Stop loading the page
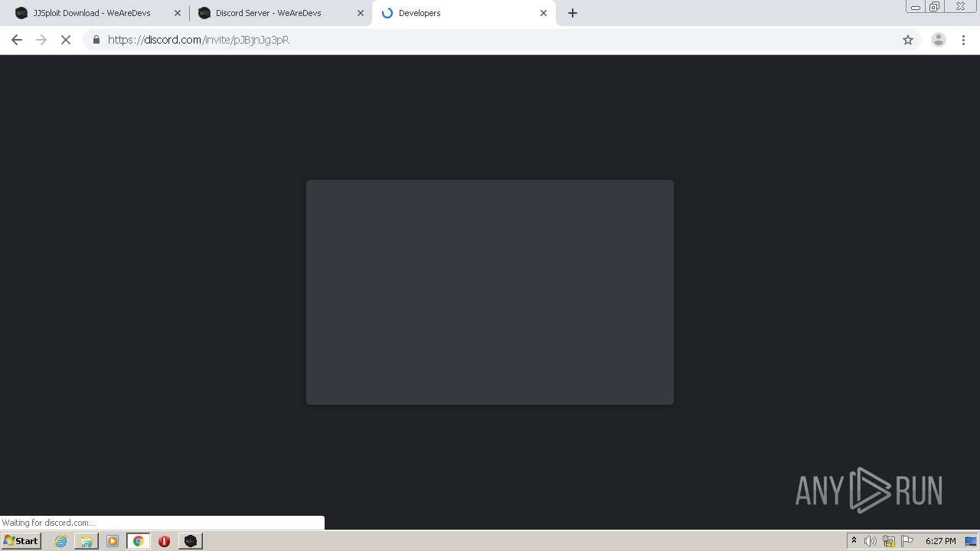Image resolution: width=980 pixels, height=551 pixels. pyautogui.click(x=66, y=40)
